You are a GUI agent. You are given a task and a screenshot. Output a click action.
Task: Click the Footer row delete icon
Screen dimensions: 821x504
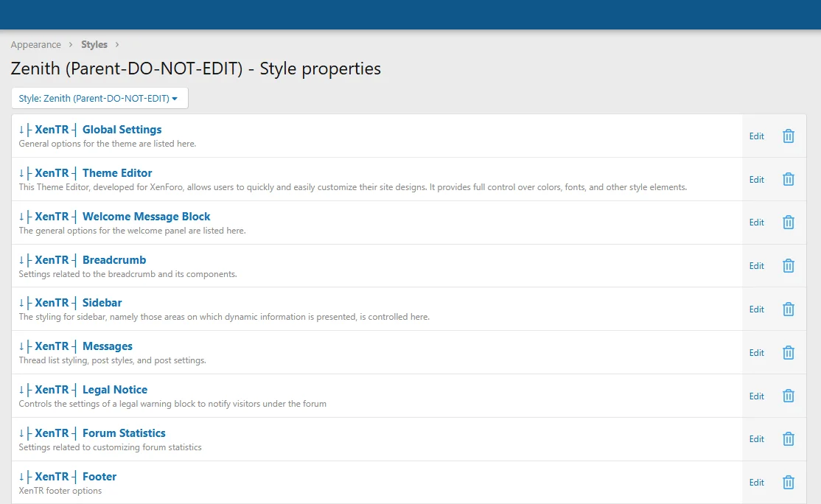[x=788, y=483]
